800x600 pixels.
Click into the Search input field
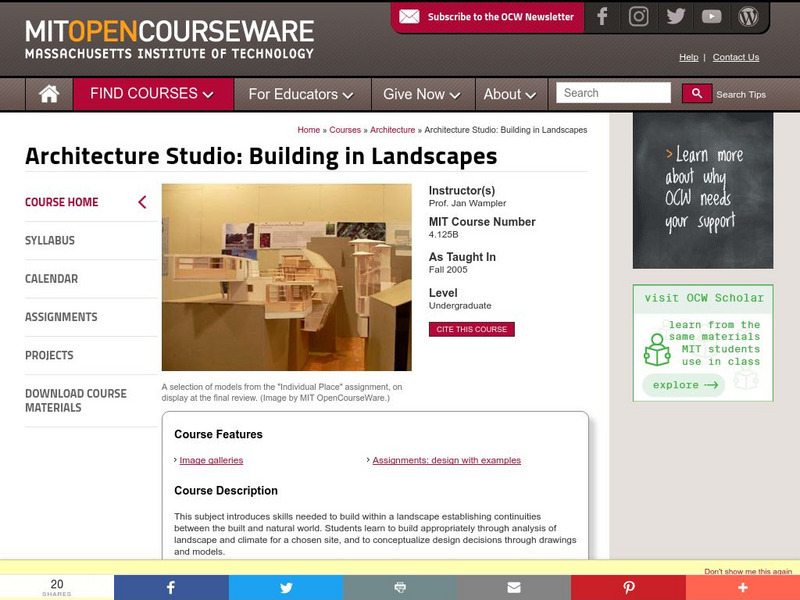pyautogui.click(x=613, y=93)
